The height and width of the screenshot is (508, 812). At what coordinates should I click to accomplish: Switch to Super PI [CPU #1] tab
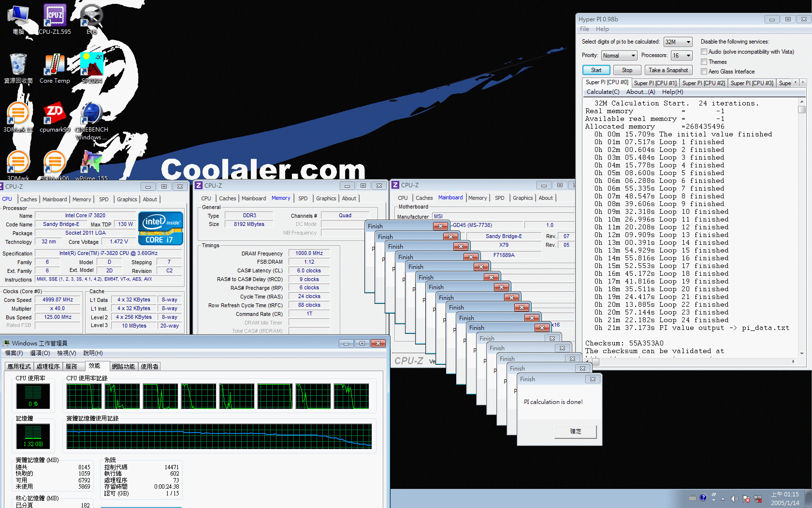click(655, 83)
